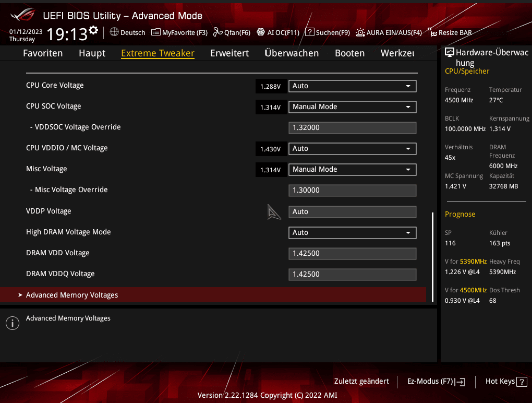Click the AI OC brain icon
This screenshot has width=532, height=403.
click(261, 32)
